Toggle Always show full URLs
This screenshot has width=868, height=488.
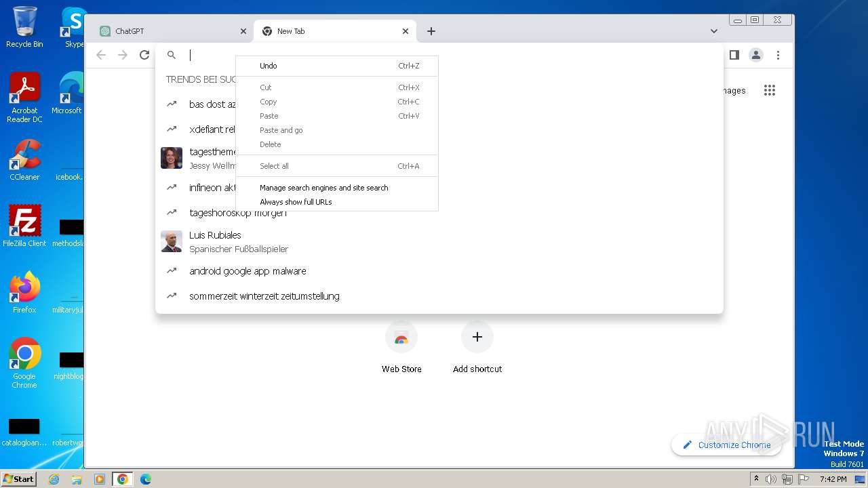point(337,202)
